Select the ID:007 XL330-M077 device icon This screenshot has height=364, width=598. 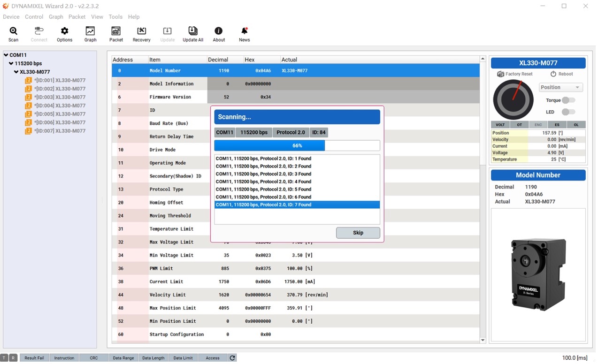(28, 131)
